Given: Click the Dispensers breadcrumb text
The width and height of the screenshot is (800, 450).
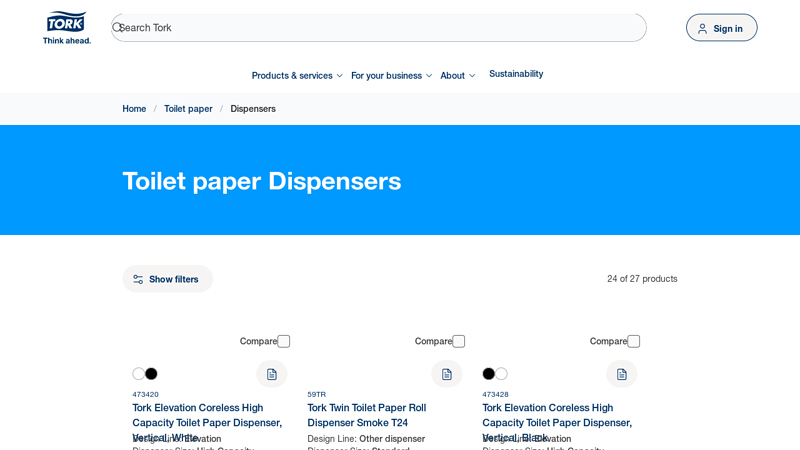Looking at the screenshot, I should 253,109.
